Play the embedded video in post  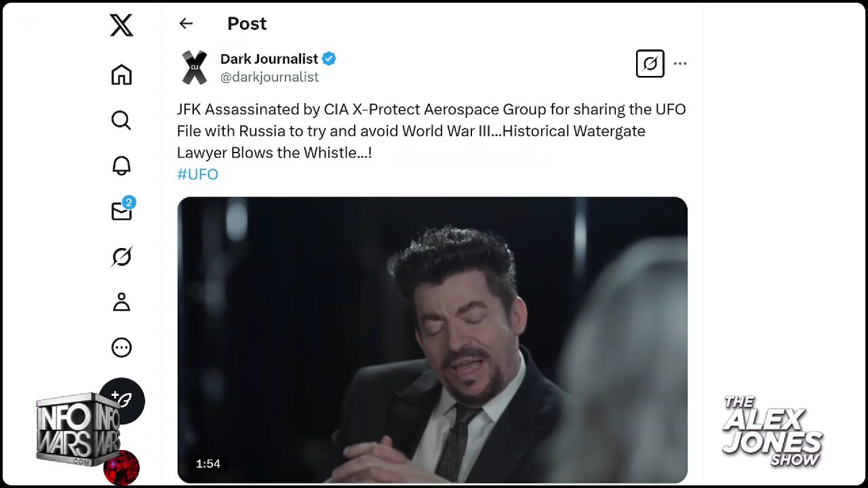coord(433,340)
